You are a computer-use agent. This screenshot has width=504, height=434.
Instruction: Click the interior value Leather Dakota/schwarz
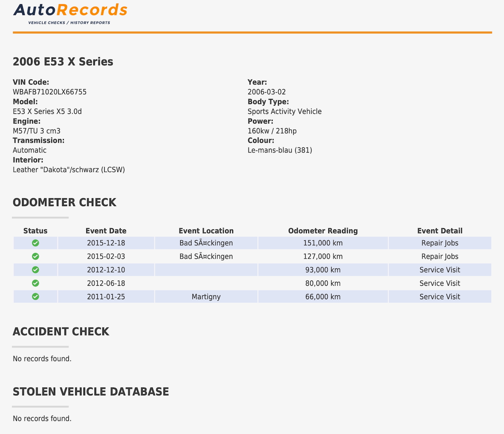coord(69,170)
